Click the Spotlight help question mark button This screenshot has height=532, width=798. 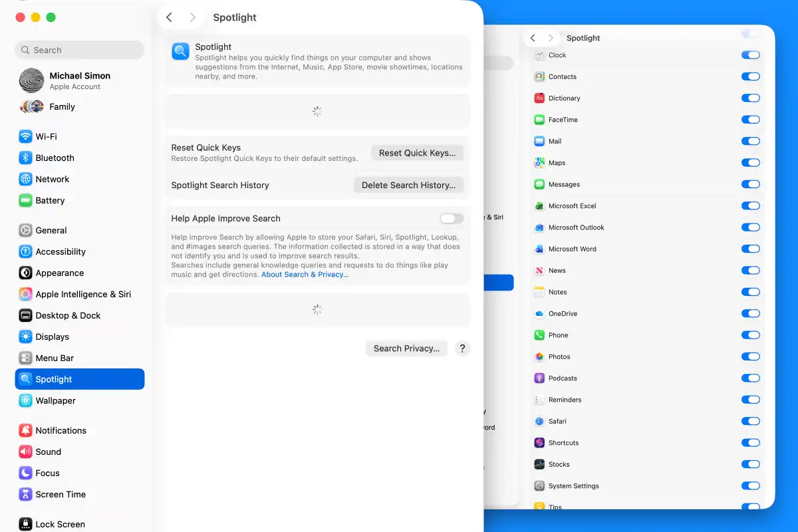click(463, 348)
